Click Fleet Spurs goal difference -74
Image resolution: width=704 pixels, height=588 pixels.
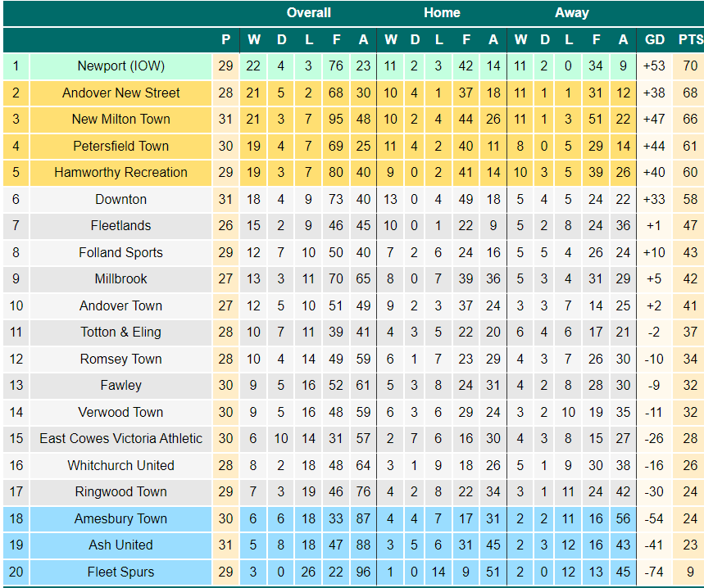[x=654, y=572]
